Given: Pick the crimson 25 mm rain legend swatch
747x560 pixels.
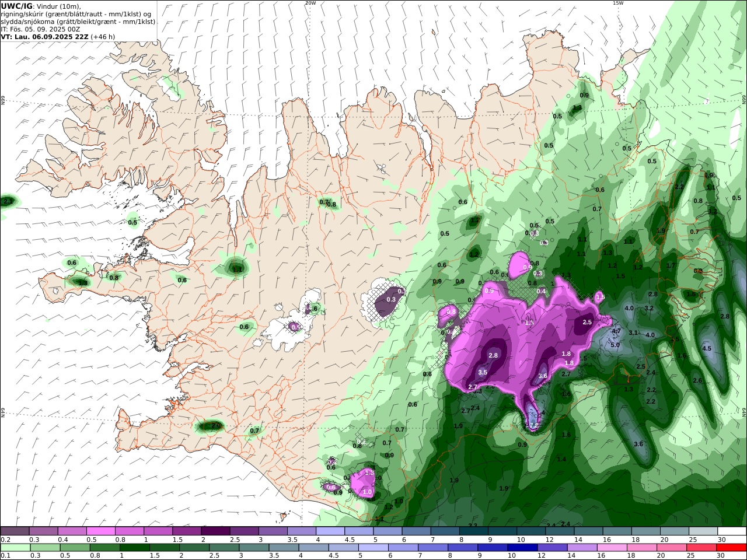Looking at the screenshot, I should (x=701, y=548).
